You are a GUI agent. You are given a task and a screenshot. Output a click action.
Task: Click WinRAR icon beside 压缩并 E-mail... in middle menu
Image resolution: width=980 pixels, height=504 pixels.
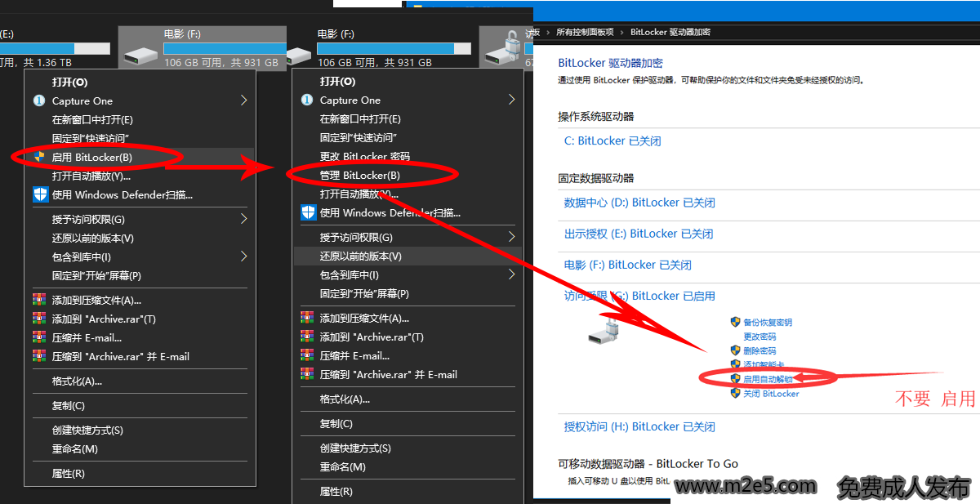pos(307,355)
